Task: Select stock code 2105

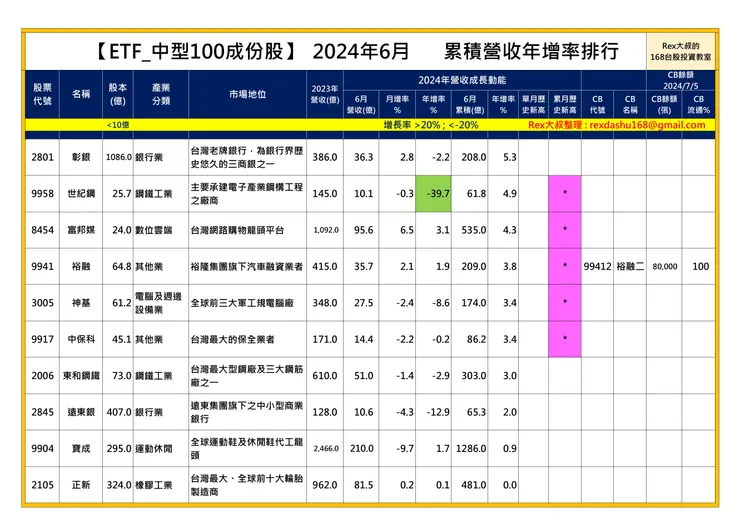Action: click(42, 485)
